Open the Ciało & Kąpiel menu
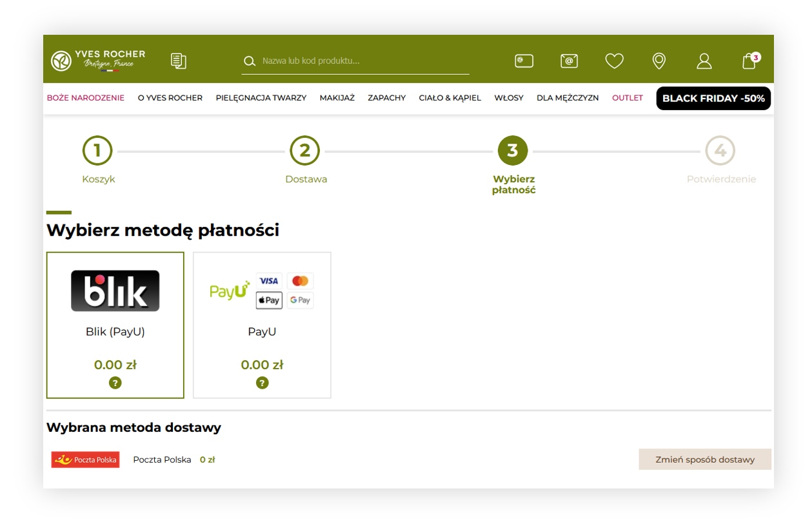This screenshot has width=812, height=531. pyautogui.click(x=450, y=98)
